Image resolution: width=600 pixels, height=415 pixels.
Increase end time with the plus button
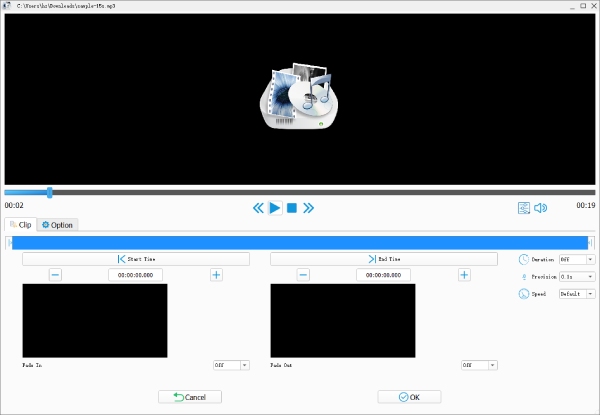464,275
